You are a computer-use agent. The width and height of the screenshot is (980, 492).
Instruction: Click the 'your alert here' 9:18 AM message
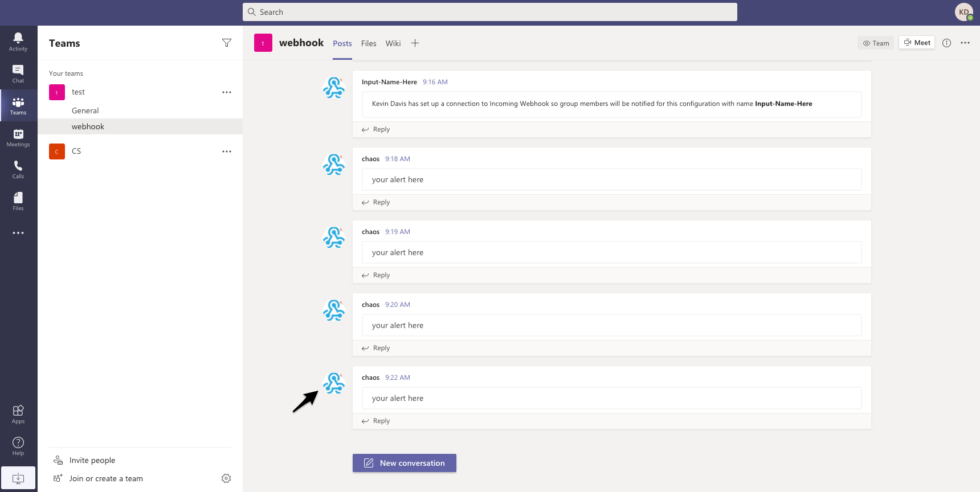click(612, 179)
